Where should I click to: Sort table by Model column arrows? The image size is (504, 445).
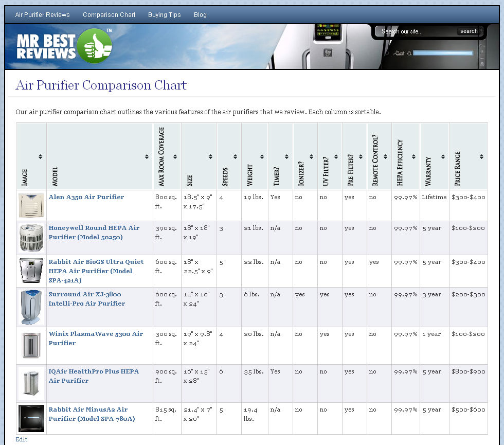147,156
